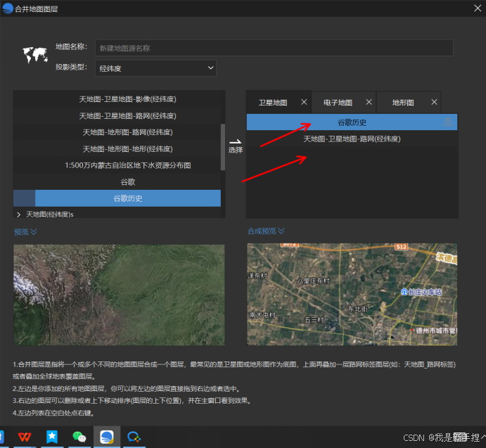Screen dimensions: 486x448
Task: Select 天地图-卫星地图-路网(经纬度) in the right merged list
Action: pyautogui.click(x=352, y=139)
